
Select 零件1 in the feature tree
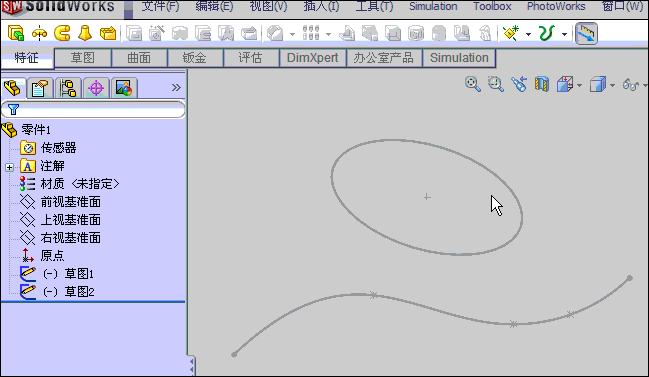pos(36,130)
